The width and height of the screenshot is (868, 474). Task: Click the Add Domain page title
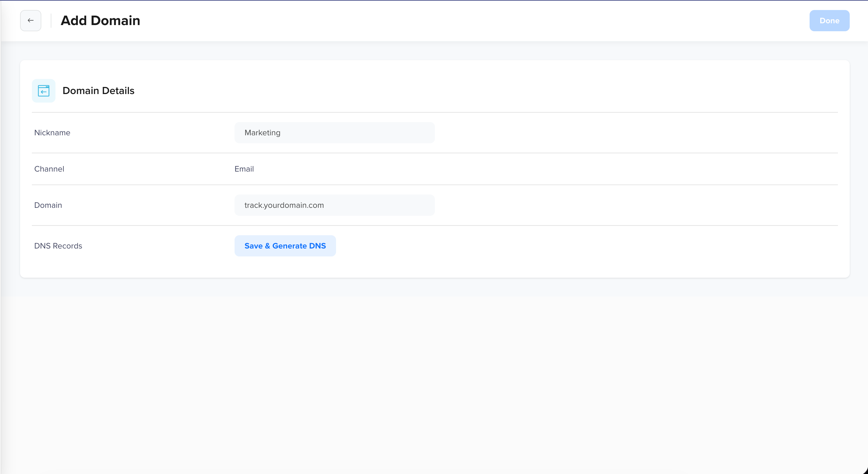(100, 21)
